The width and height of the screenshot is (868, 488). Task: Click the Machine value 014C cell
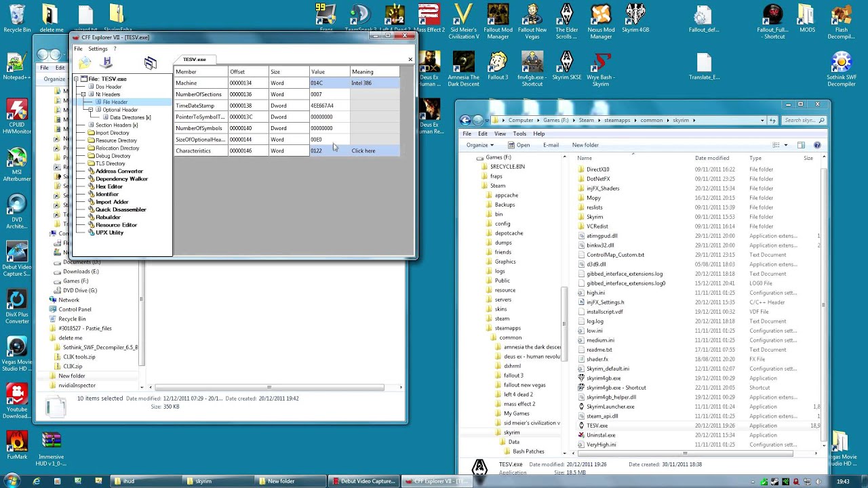pos(330,83)
